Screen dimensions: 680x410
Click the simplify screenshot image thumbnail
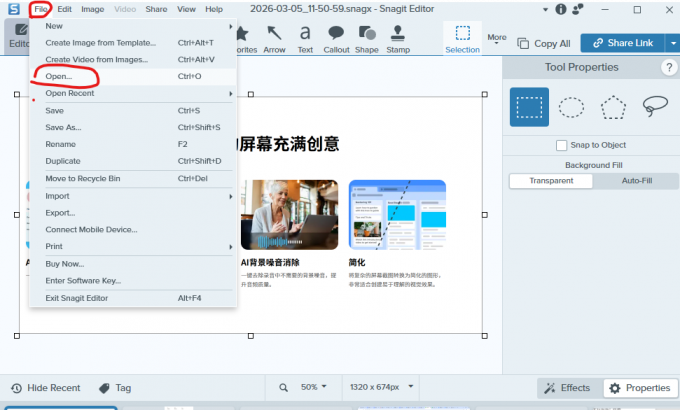coord(397,215)
